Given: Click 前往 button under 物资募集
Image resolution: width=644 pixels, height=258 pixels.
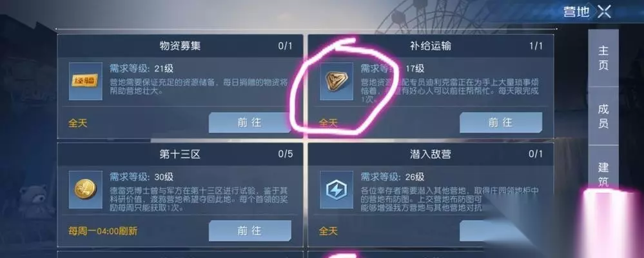Looking at the screenshot, I should (x=249, y=123).
